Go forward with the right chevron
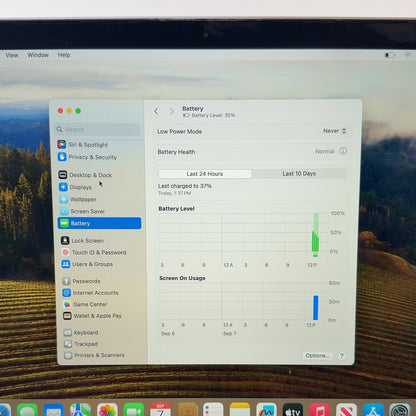 (171, 111)
